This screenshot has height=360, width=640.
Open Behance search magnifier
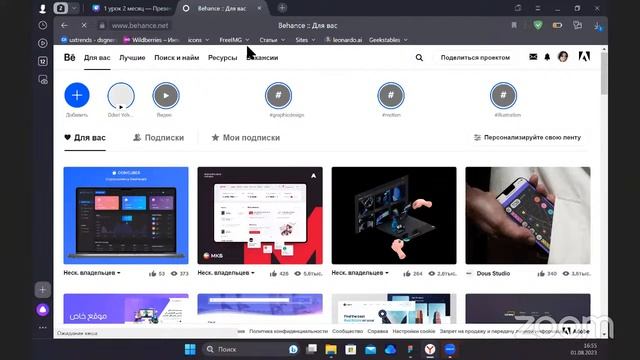[419, 58]
